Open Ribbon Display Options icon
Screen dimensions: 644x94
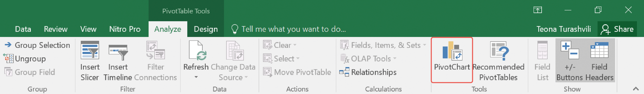537,10
